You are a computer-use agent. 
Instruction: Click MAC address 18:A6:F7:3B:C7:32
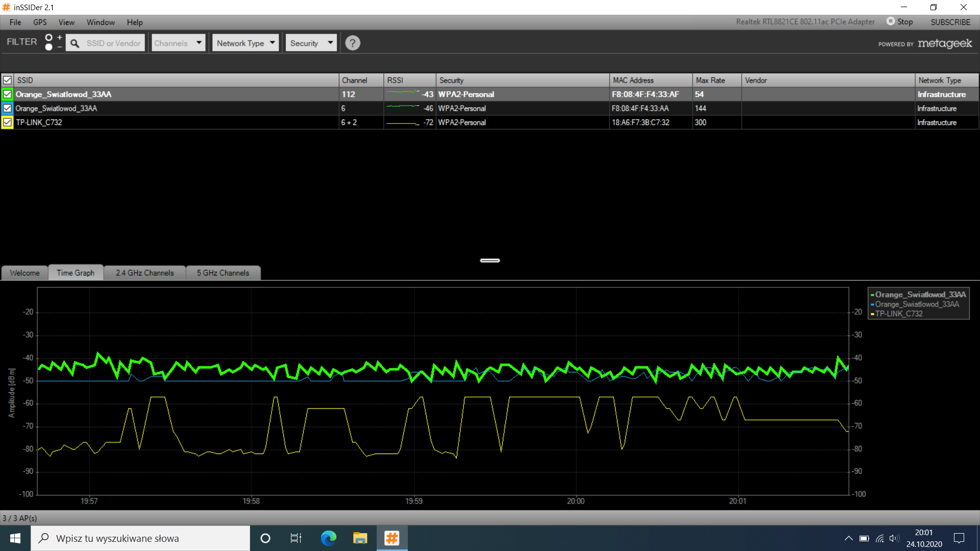point(641,122)
